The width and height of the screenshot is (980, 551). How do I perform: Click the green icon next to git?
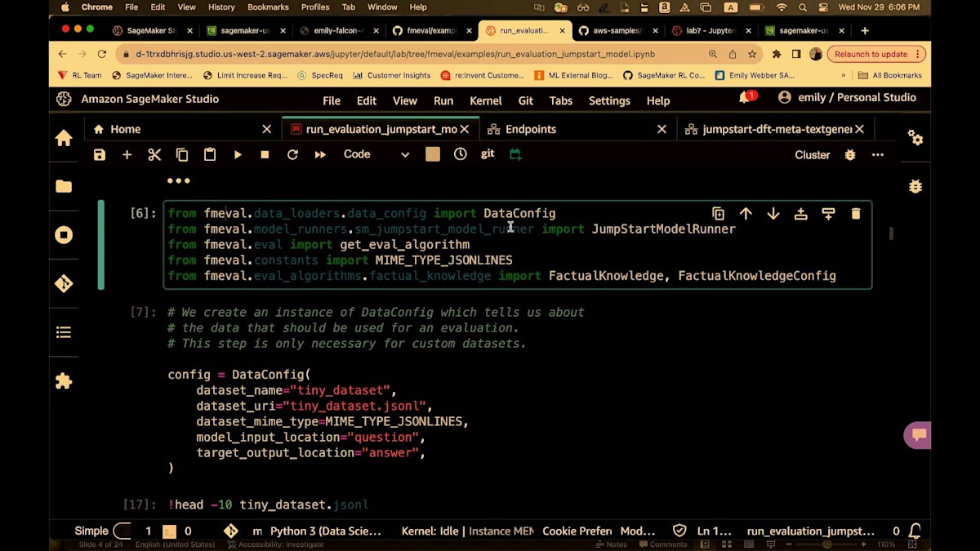pyautogui.click(x=515, y=154)
